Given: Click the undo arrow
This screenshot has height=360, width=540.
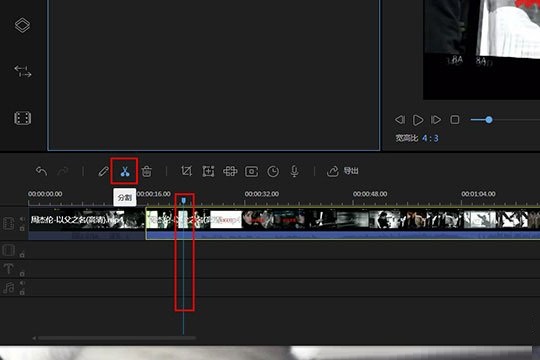Looking at the screenshot, I should [41, 171].
